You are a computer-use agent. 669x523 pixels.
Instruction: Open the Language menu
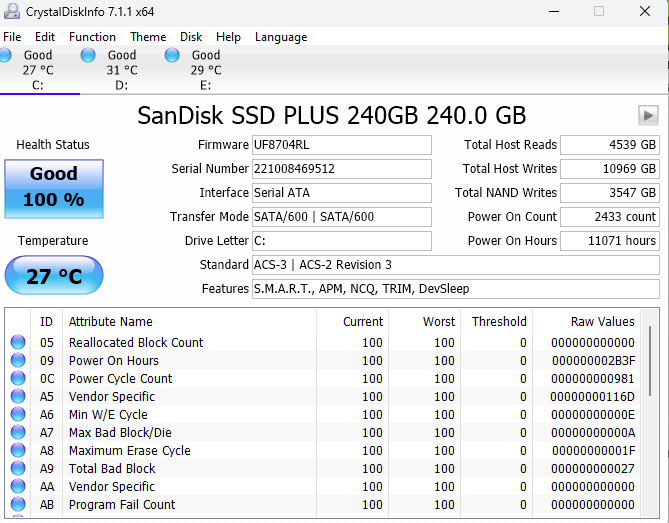(x=281, y=37)
